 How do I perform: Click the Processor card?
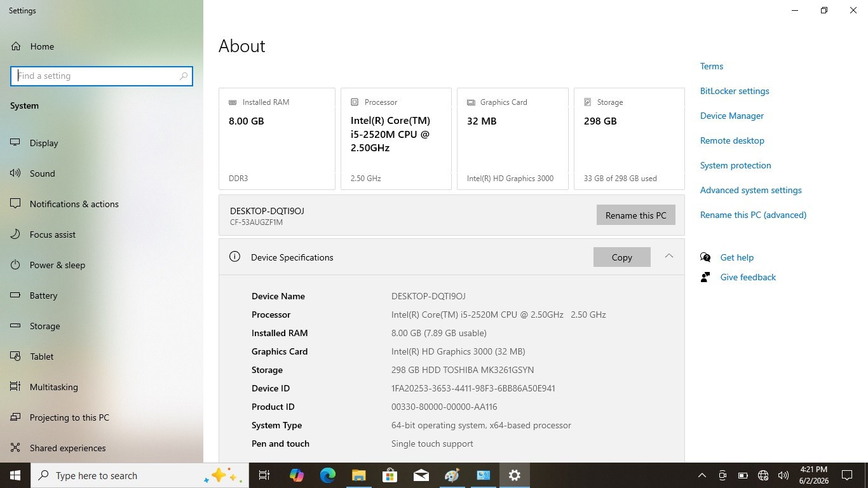tap(396, 139)
